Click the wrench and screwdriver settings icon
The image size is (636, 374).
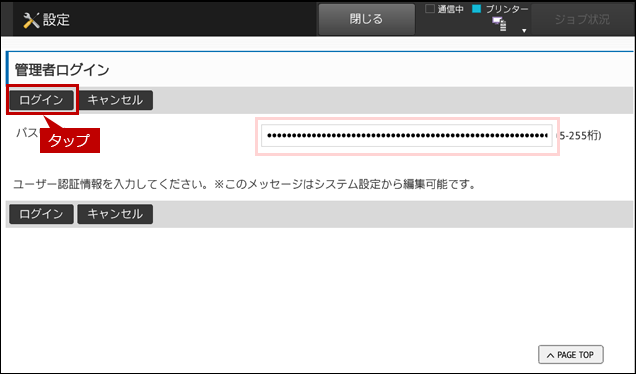[x=31, y=20]
